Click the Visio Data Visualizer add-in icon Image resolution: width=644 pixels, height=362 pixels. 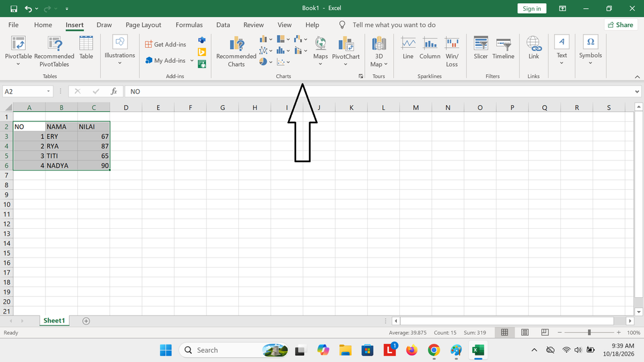(202, 40)
